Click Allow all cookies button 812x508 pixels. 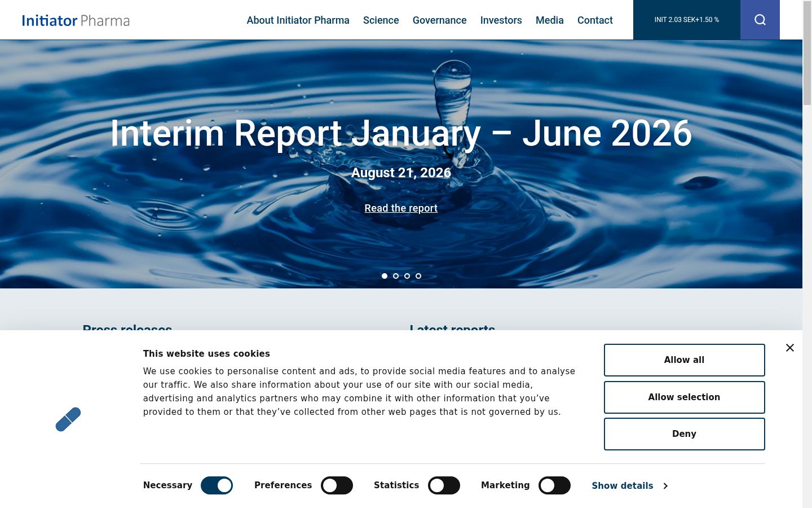tap(684, 360)
